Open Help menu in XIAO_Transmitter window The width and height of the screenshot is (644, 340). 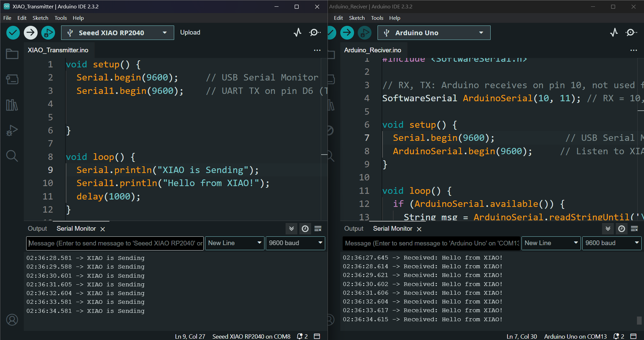point(78,18)
